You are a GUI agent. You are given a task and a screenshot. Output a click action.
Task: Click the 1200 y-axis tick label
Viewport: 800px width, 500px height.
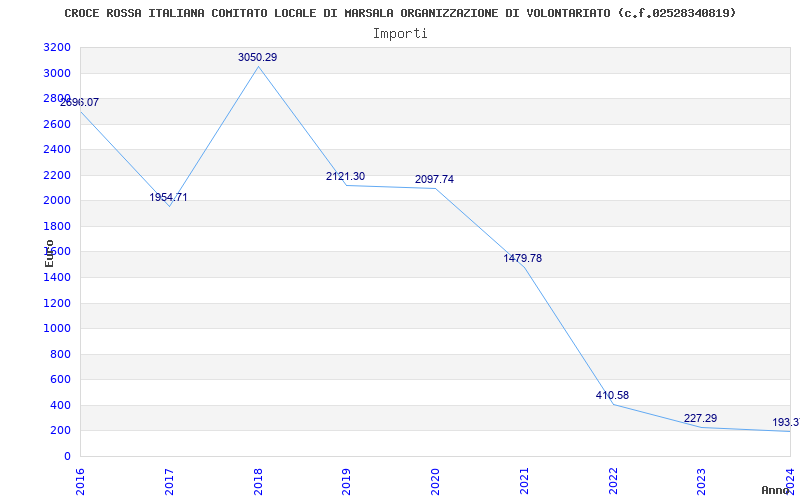coord(57,304)
